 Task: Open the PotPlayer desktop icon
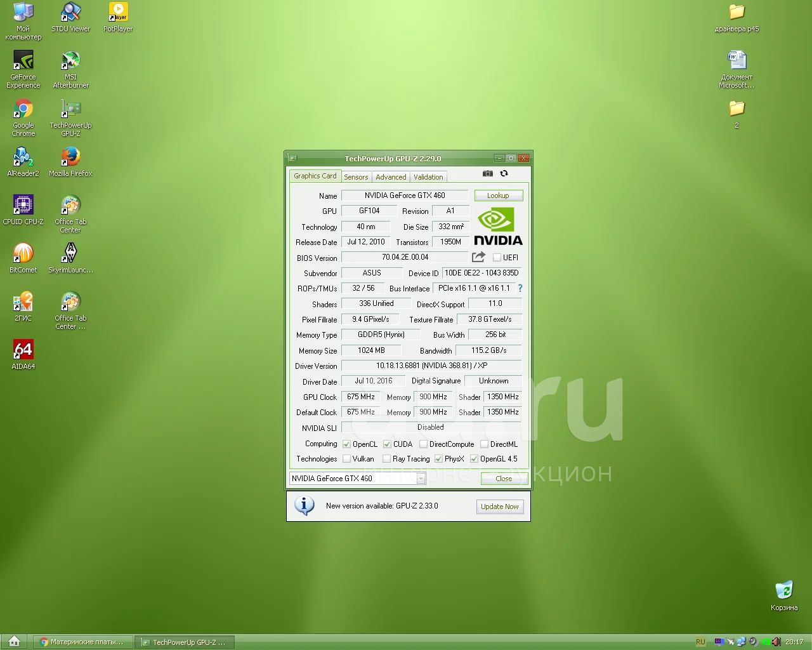click(118, 17)
